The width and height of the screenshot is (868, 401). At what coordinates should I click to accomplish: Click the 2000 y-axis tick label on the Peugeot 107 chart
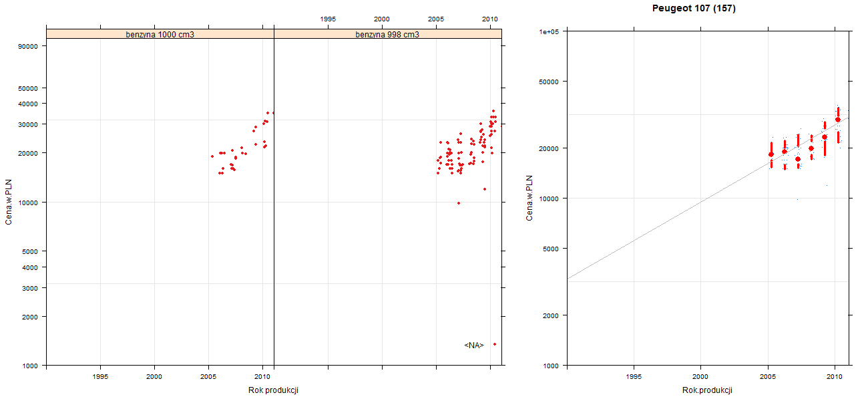click(551, 315)
